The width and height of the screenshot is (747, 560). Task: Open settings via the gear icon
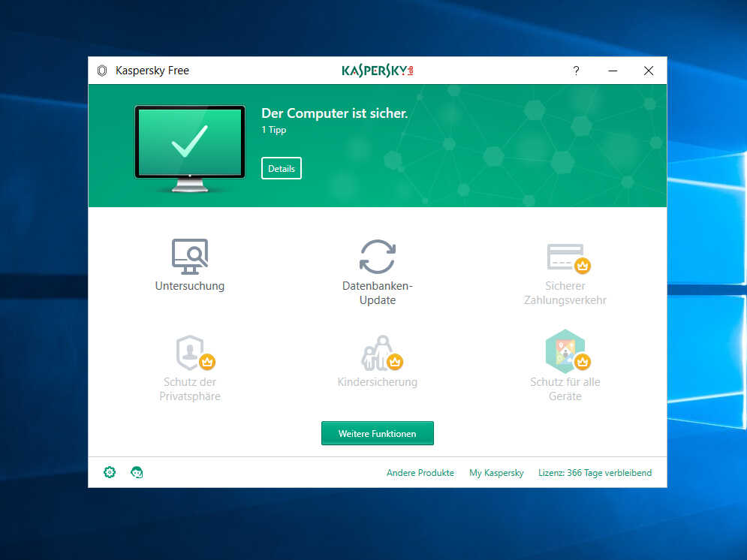click(110, 472)
